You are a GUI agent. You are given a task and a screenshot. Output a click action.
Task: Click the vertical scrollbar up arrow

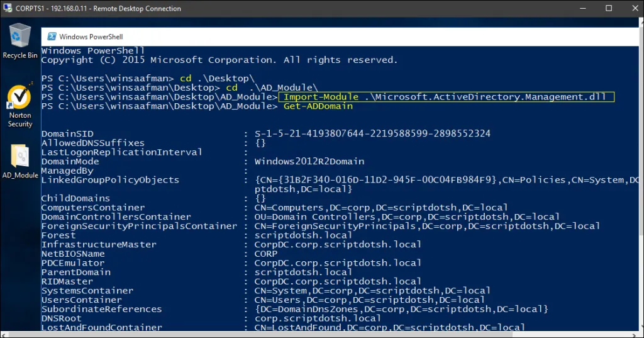641,22
